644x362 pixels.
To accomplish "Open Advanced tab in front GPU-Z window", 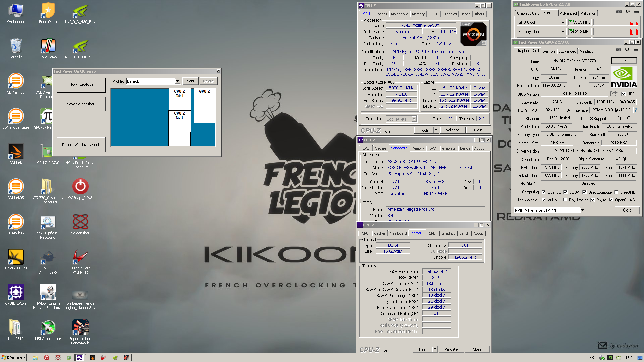I will 568,51.
